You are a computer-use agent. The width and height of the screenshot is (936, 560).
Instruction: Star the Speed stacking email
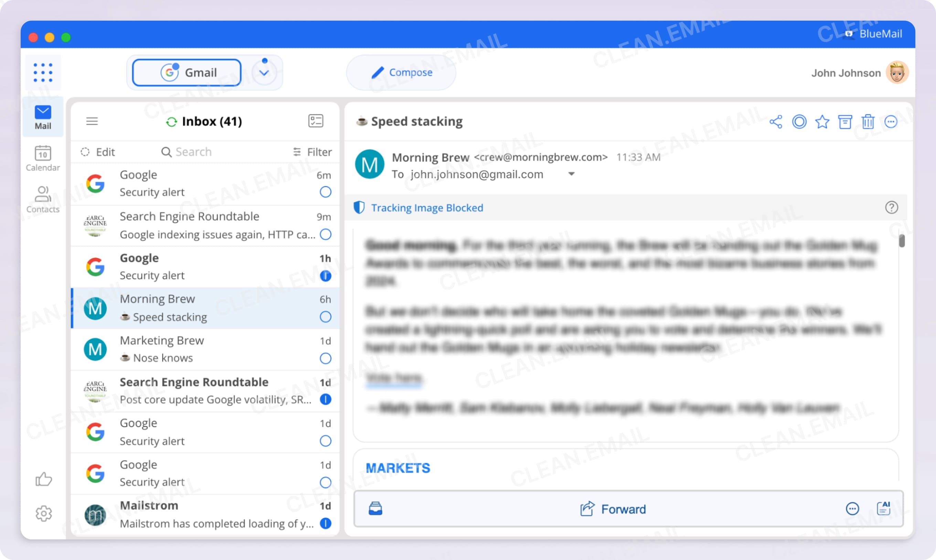822,121
